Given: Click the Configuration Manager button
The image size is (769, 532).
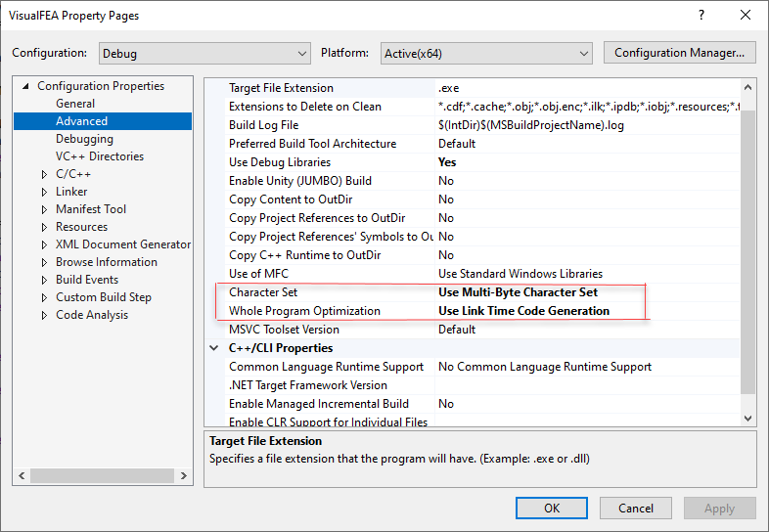Looking at the screenshot, I should pyautogui.click(x=679, y=53).
